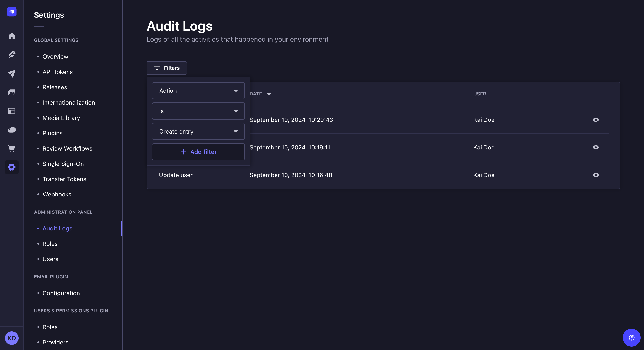Open the Marketplace cart icon
This screenshot has height=350, width=644.
(11, 149)
